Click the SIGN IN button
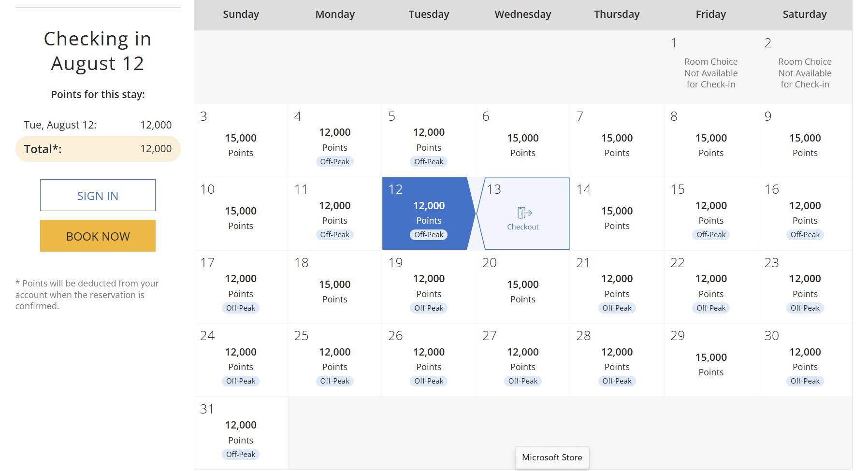The width and height of the screenshot is (868, 471). pos(98,195)
